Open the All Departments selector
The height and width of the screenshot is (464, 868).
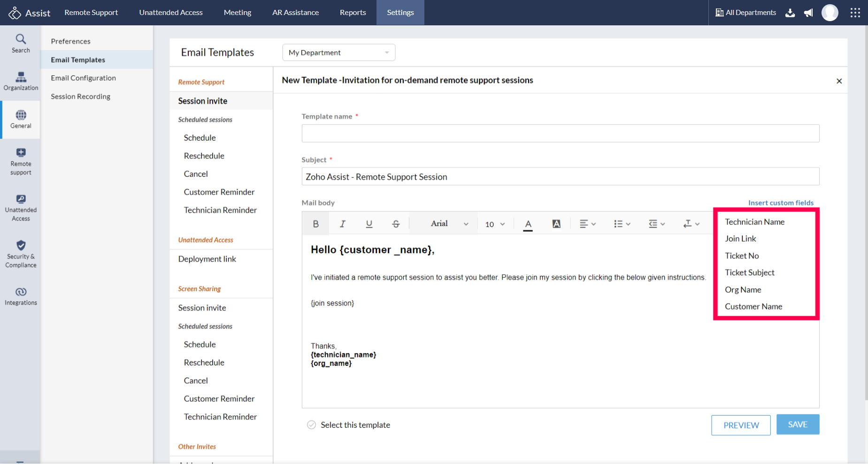(745, 13)
